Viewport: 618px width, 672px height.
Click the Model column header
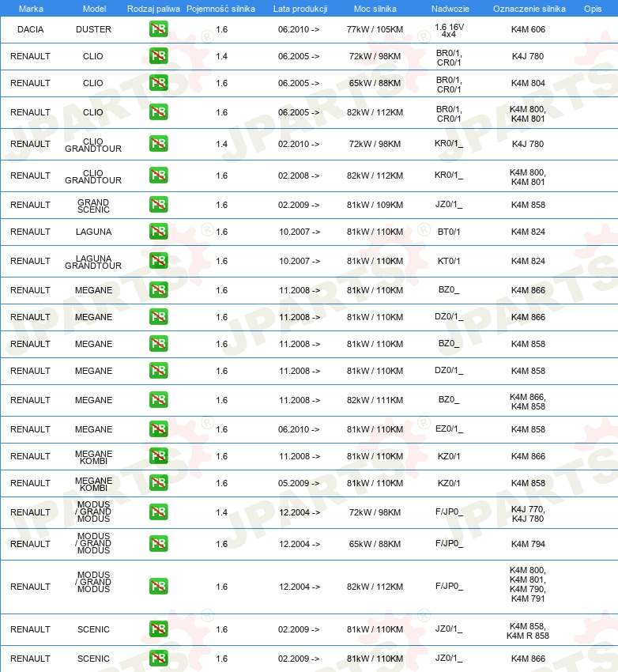click(94, 9)
